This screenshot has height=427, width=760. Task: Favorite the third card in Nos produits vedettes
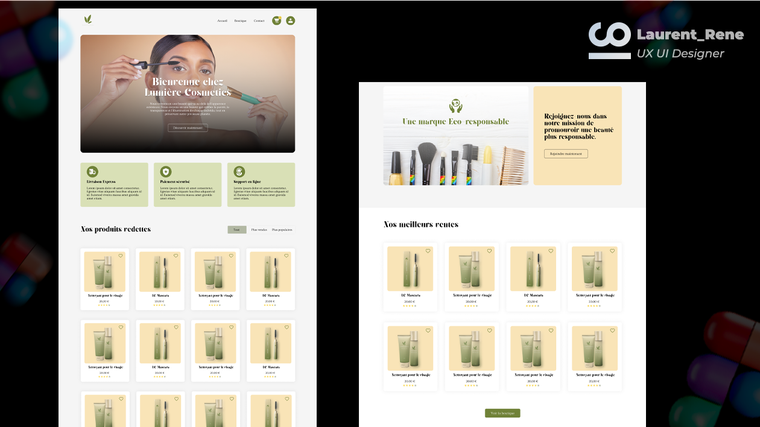tap(231, 256)
